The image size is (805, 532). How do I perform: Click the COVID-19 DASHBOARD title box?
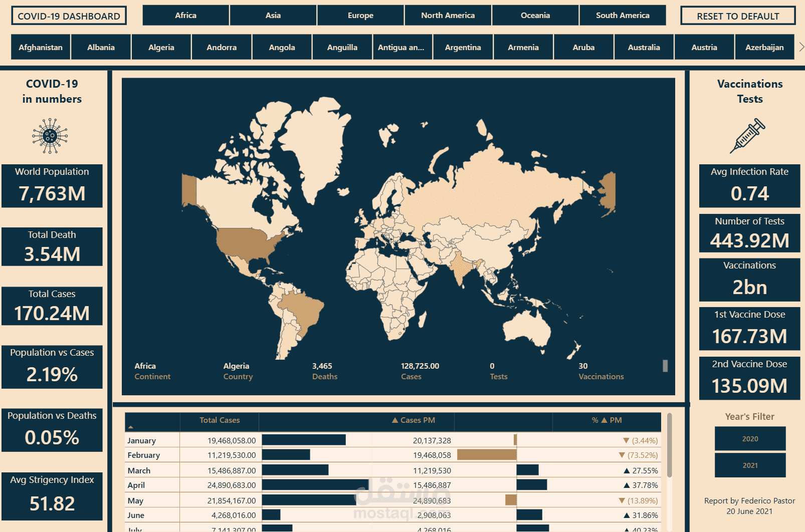[69, 16]
